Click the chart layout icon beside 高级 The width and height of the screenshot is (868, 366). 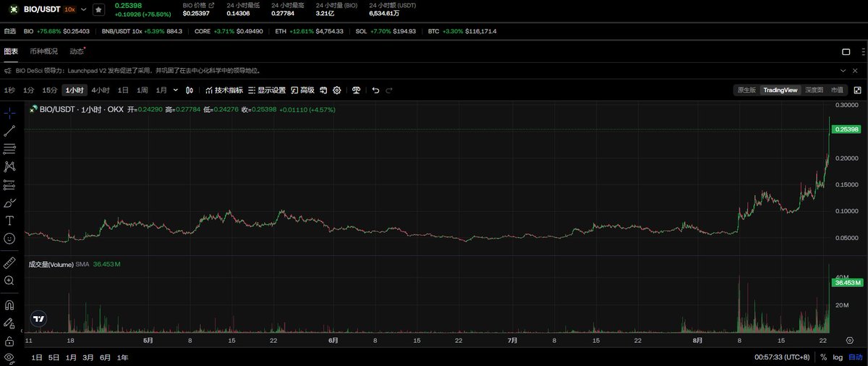point(323,90)
